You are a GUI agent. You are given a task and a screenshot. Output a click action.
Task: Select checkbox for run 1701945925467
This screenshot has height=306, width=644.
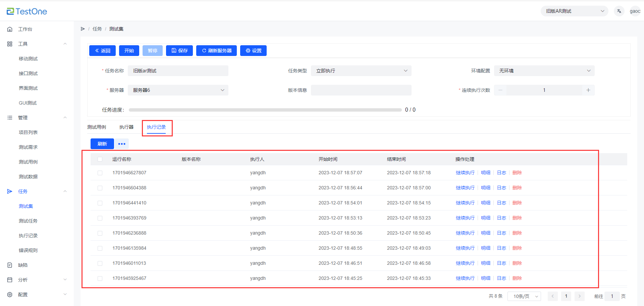coord(100,279)
